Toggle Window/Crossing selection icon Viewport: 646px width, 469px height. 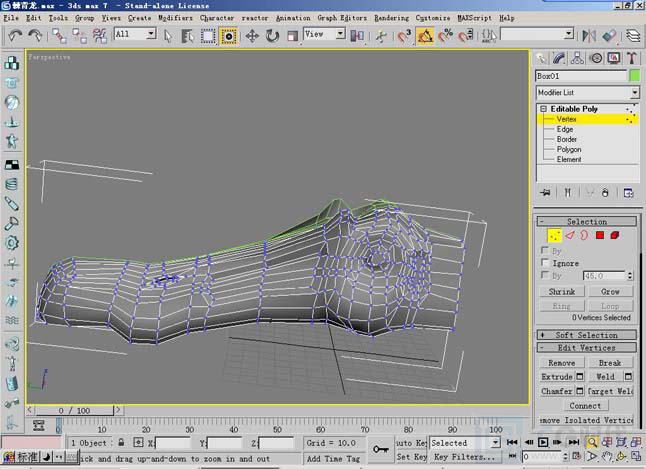tap(228, 36)
